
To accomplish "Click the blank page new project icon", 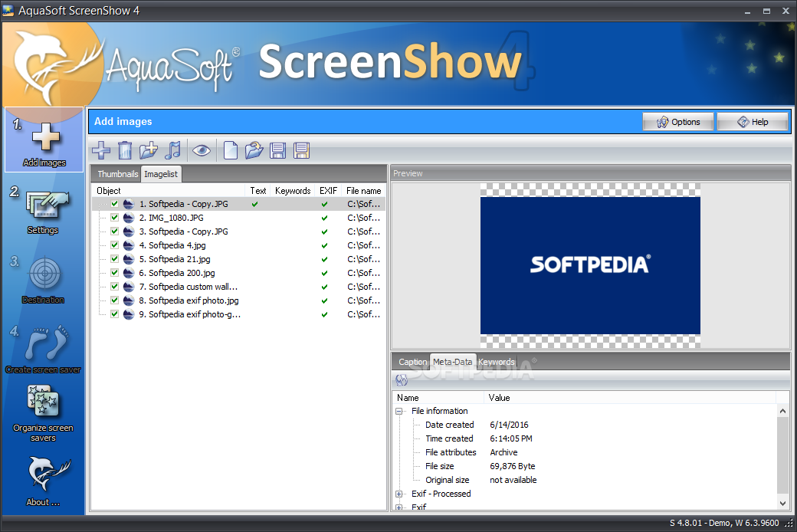I will [231, 150].
